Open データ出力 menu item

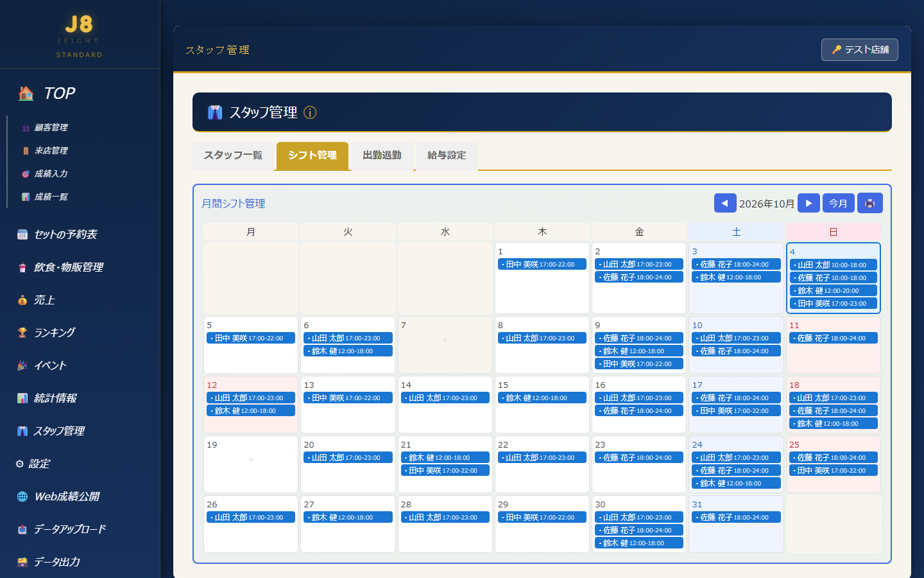[x=56, y=562]
